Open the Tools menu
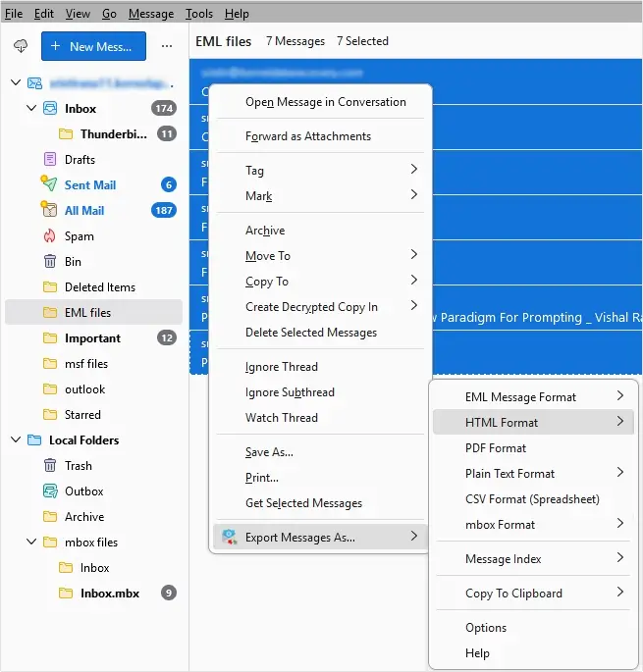Viewport: 643px width, 672px height. pos(199,14)
